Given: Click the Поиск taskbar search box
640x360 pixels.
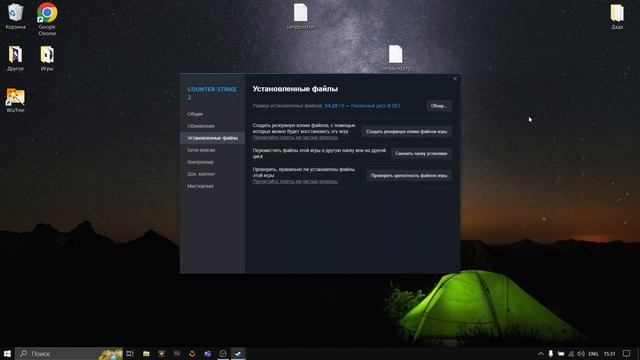Looking at the screenshot, I should click(69, 353).
